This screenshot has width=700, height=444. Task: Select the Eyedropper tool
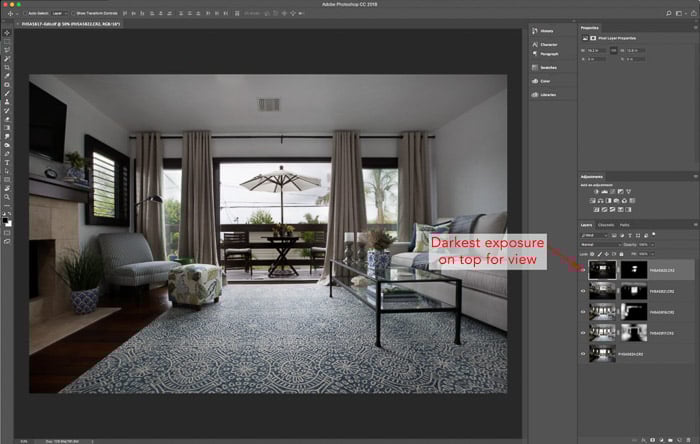[x=7, y=76]
